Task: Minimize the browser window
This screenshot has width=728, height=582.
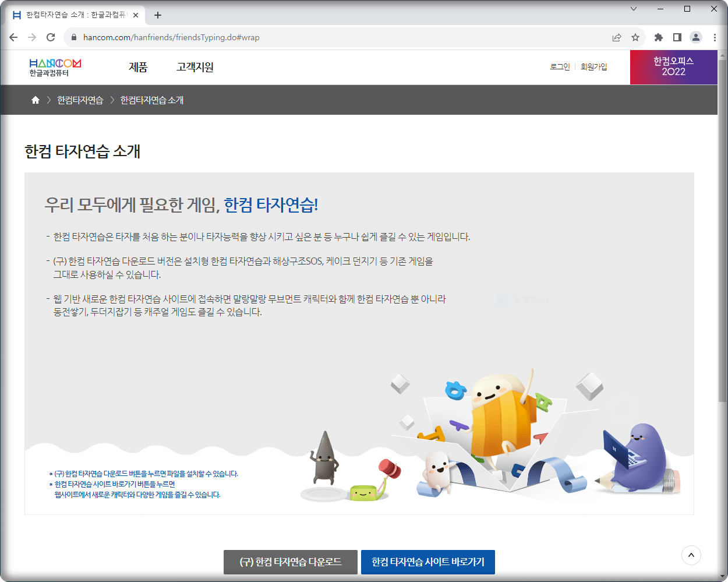Action: tap(660, 9)
